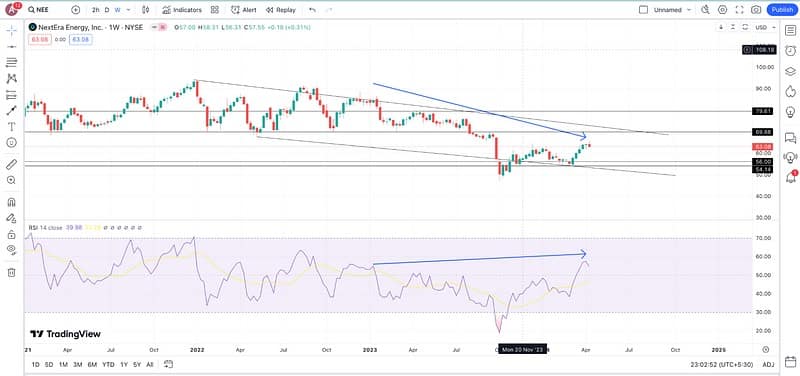
Task: Open the ideas lightbulb panel
Action: 790,112
